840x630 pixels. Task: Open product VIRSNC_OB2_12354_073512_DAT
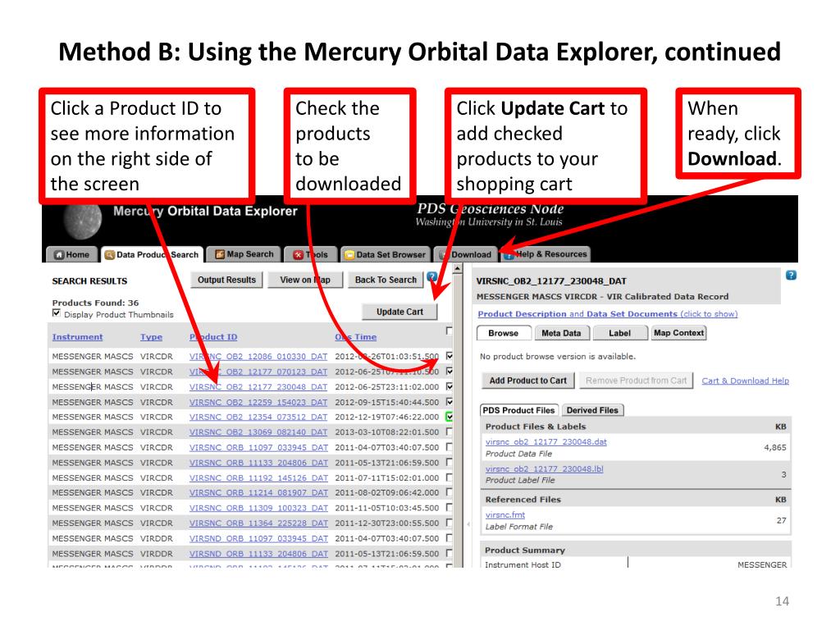tap(258, 417)
